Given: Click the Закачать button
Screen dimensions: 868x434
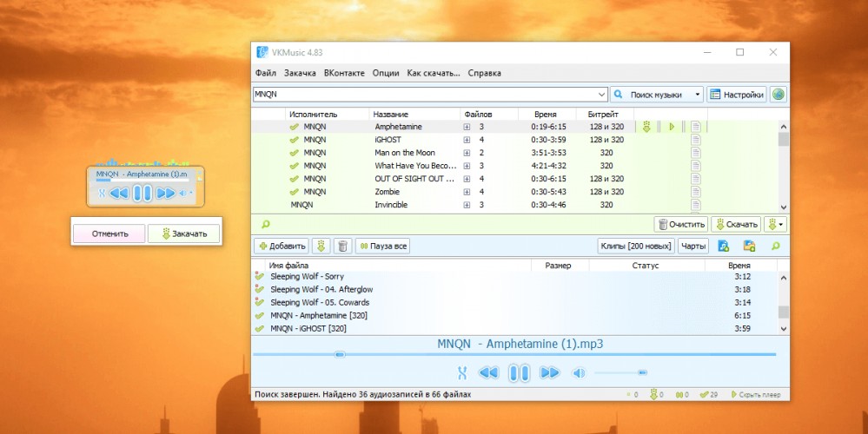Looking at the screenshot, I should [x=184, y=233].
